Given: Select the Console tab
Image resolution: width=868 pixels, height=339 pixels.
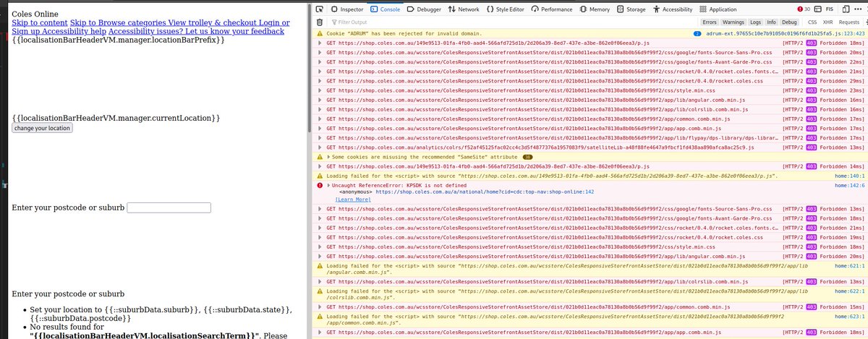Looking at the screenshot, I should coord(385,9).
